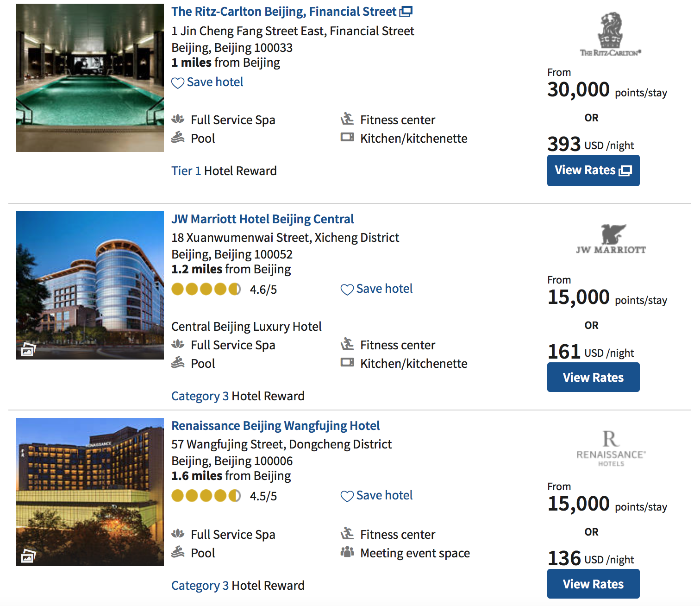Click the Ritz-Carlton pool thumbnail image
Screen dimensions: 700x606
(90, 78)
